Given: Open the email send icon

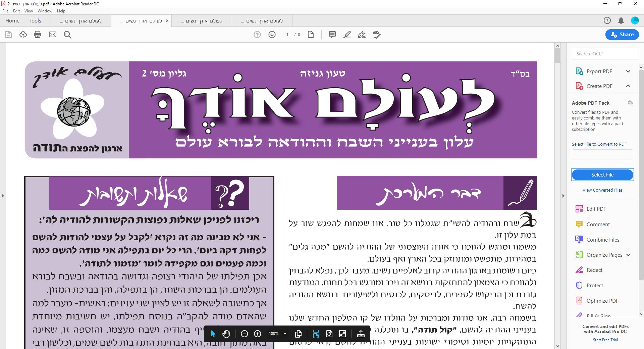Looking at the screenshot, I should tap(53, 35).
